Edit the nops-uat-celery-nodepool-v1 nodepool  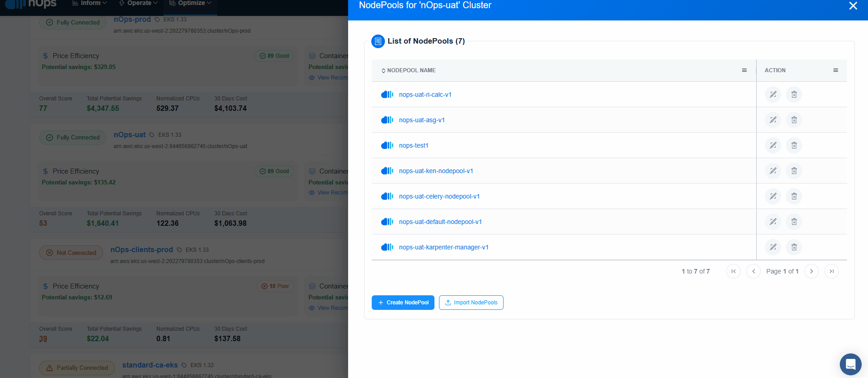773,196
